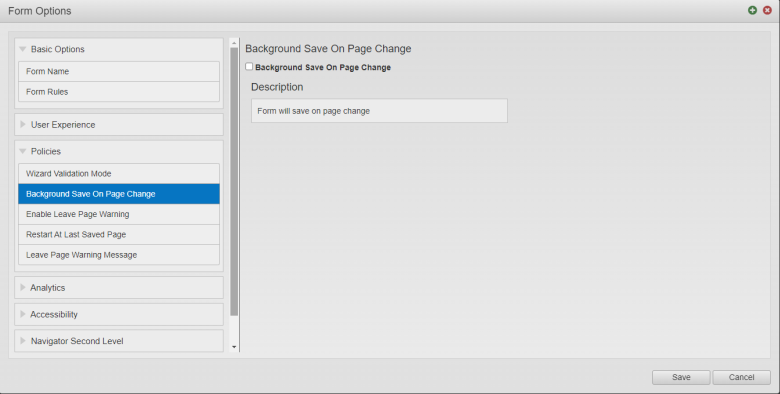Click the options list scrollbar thumb

pyautogui.click(x=234, y=182)
